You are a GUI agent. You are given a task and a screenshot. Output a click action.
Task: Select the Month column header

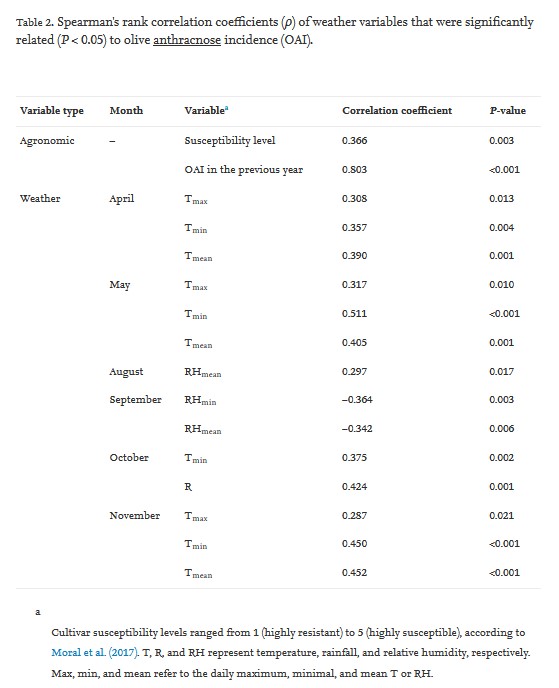126,111
